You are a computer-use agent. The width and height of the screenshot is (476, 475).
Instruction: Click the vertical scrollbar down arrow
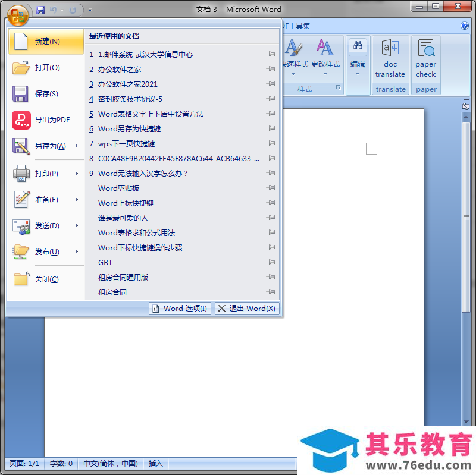466,422
